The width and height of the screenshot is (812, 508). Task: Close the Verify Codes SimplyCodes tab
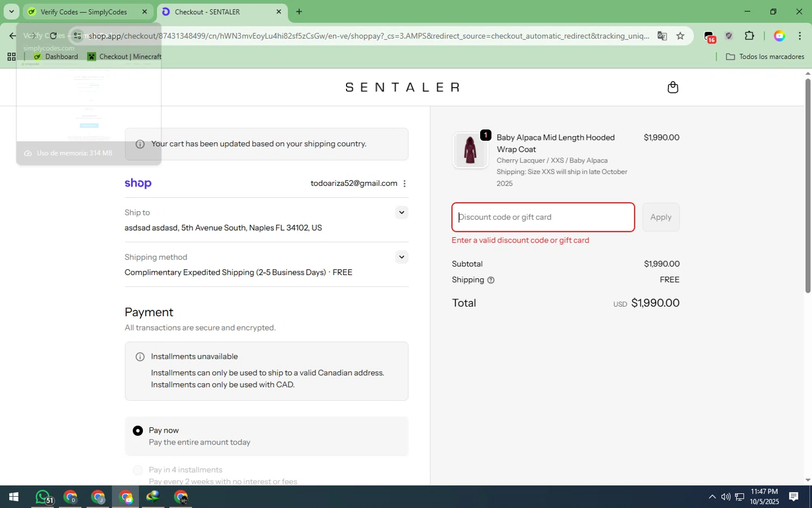(x=145, y=11)
